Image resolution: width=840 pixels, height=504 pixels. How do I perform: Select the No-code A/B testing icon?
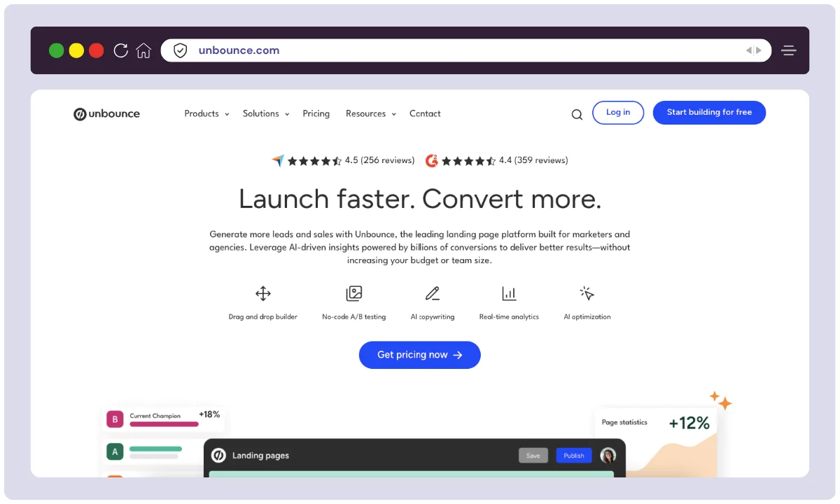[354, 293]
